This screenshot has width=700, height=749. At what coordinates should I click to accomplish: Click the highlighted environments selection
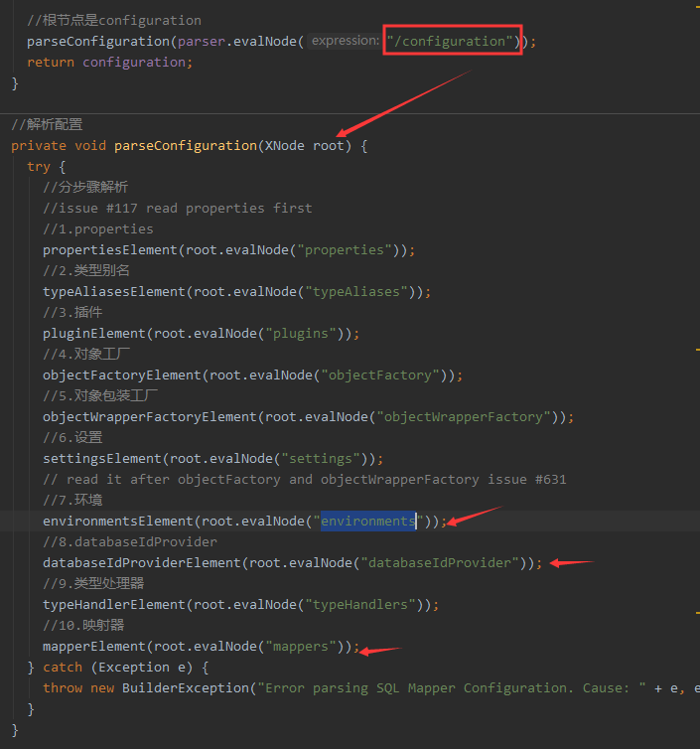368,522
